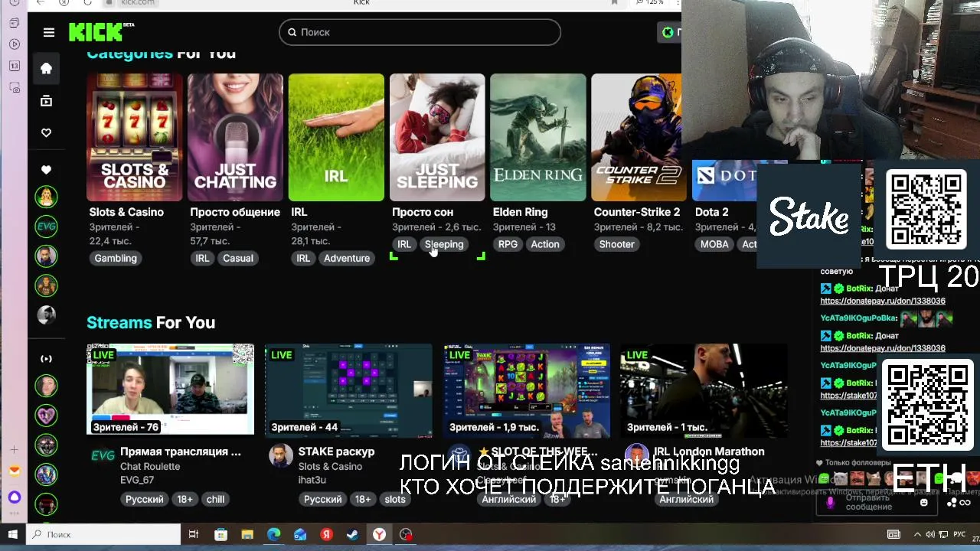
Task: Open the EVG channel avatar in sidebar
Action: [x=46, y=227]
